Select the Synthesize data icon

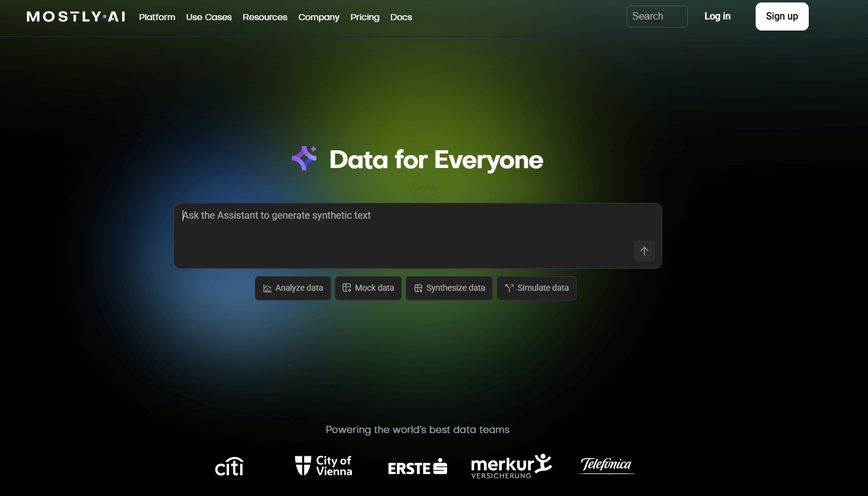coord(418,287)
